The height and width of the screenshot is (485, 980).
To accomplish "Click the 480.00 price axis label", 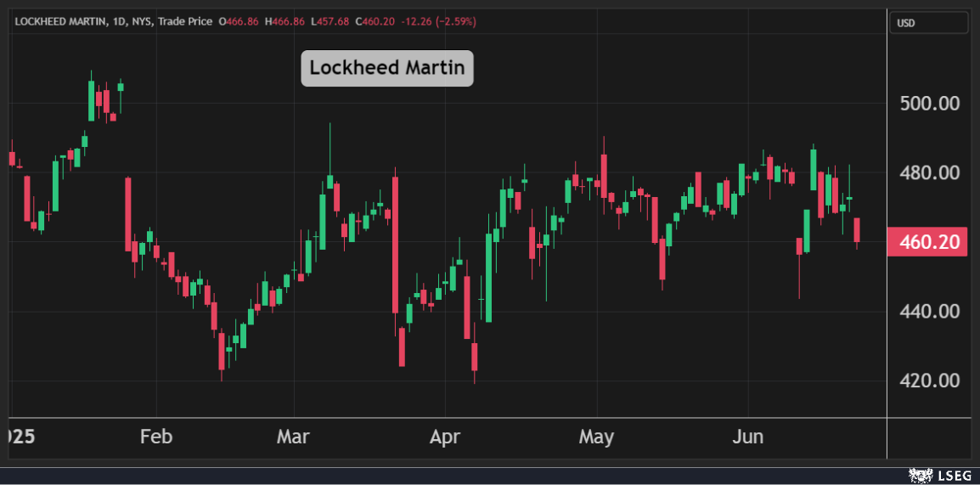I will tap(929, 173).
